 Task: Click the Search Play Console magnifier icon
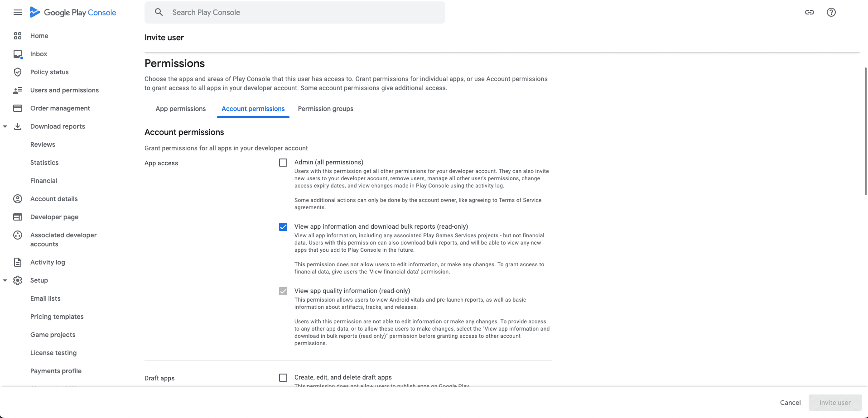(159, 12)
